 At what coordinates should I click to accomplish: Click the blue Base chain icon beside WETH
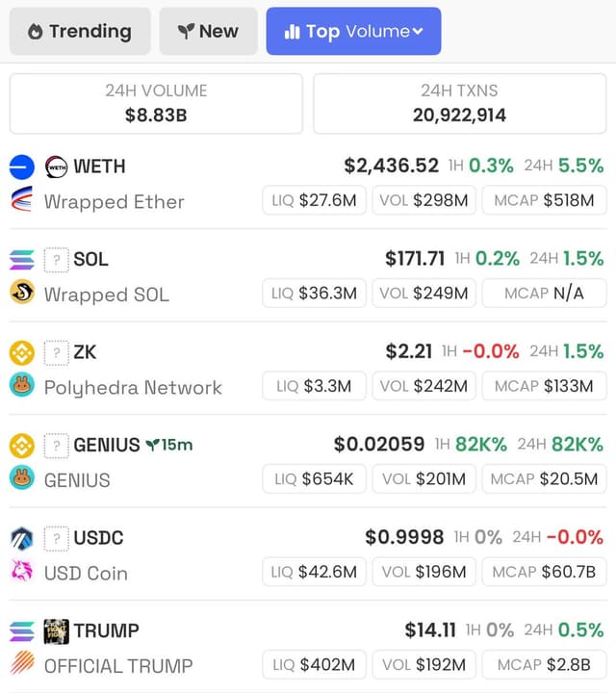click(21, 167)
